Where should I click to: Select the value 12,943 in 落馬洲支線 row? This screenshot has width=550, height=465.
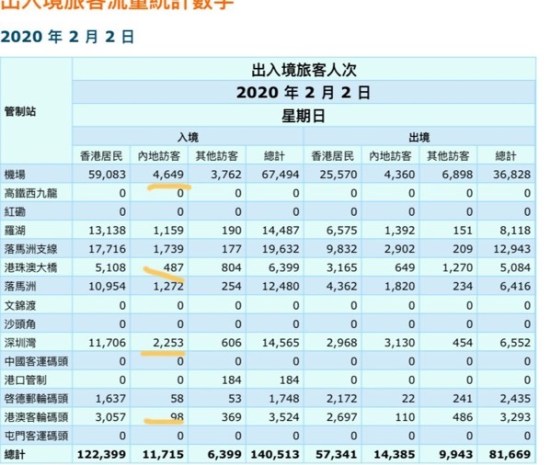[x=512, y=249]
